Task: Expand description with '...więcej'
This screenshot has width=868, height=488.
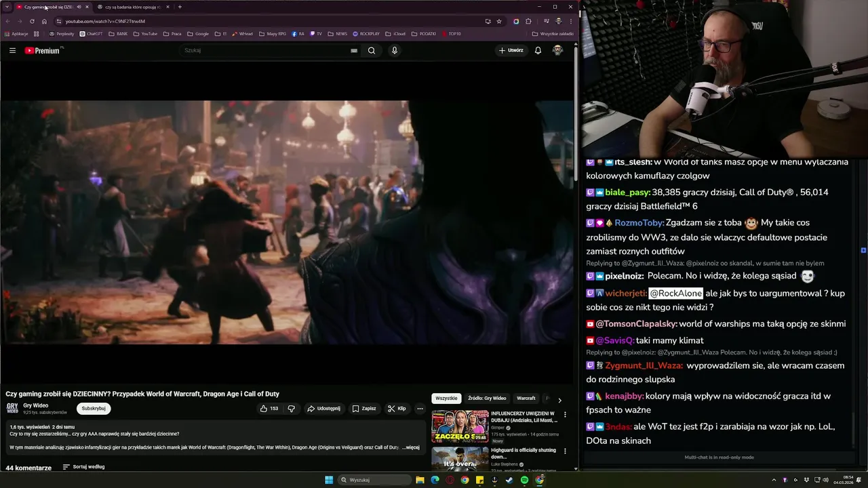Action: tap(411, 447)
